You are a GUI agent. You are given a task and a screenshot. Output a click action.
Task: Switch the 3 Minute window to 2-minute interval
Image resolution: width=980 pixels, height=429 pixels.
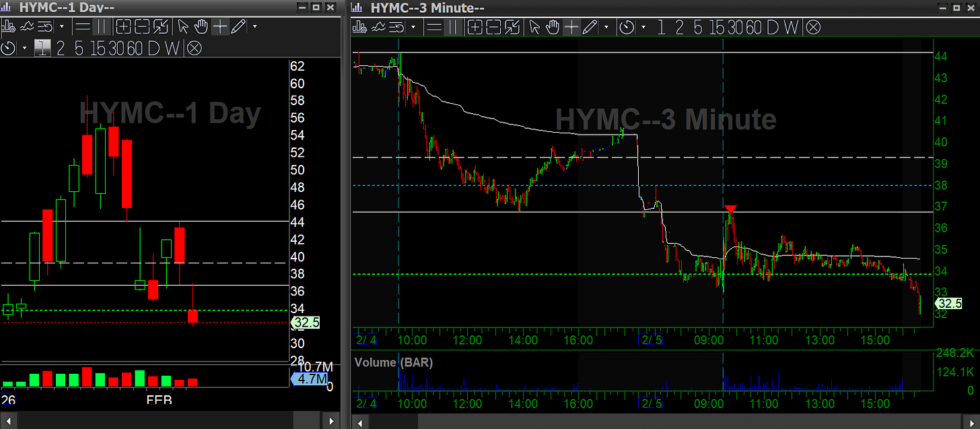click(679, 27)
